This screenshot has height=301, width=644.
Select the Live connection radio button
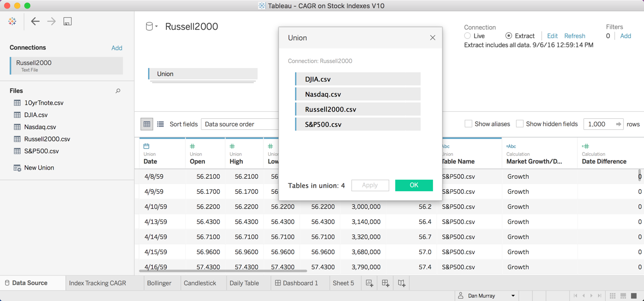coord(467,36)
